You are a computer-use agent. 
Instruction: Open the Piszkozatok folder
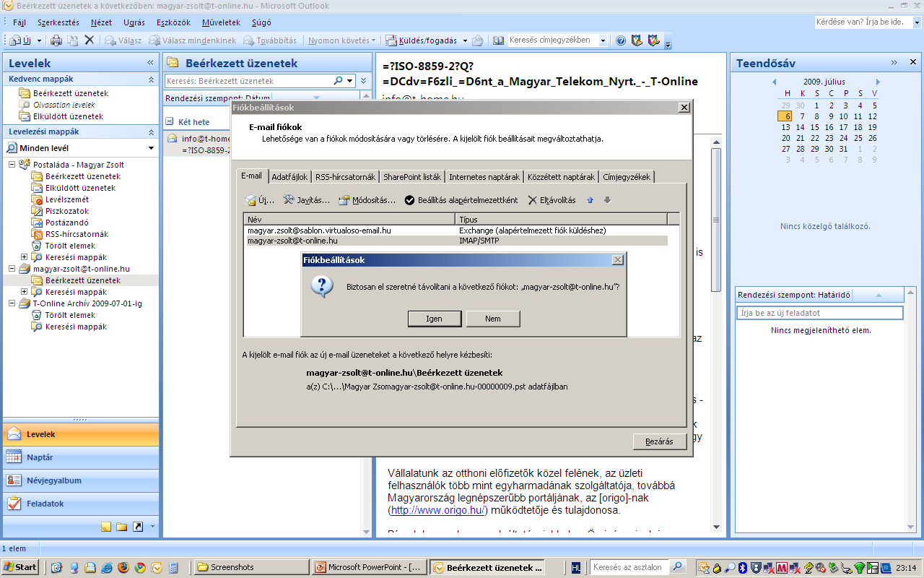pyautogui.click(x=67, y=211)
